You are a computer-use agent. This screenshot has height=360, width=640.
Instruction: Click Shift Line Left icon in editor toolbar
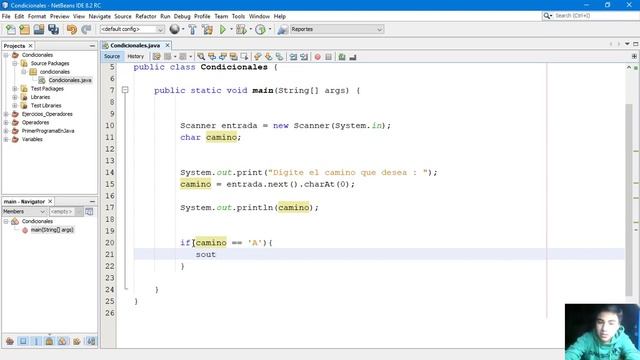[293, 57]
